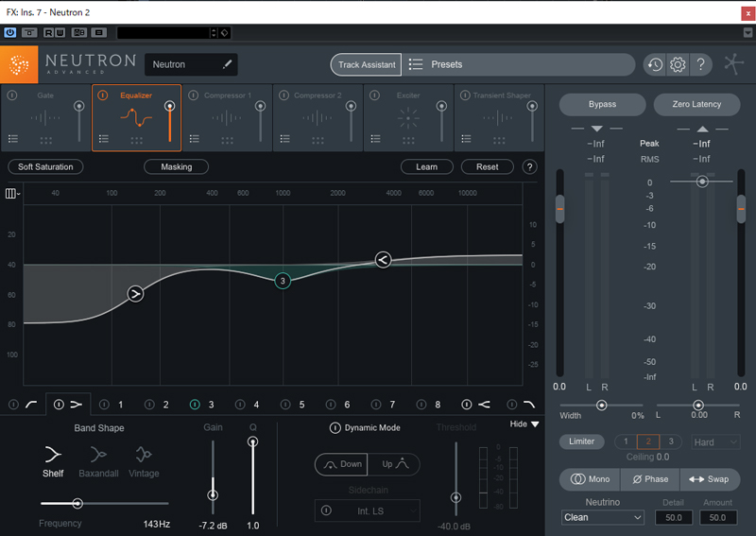Viewport: 756px width, 536px height.
Task: Enable the Gate module power
Action: click(12, 95)
